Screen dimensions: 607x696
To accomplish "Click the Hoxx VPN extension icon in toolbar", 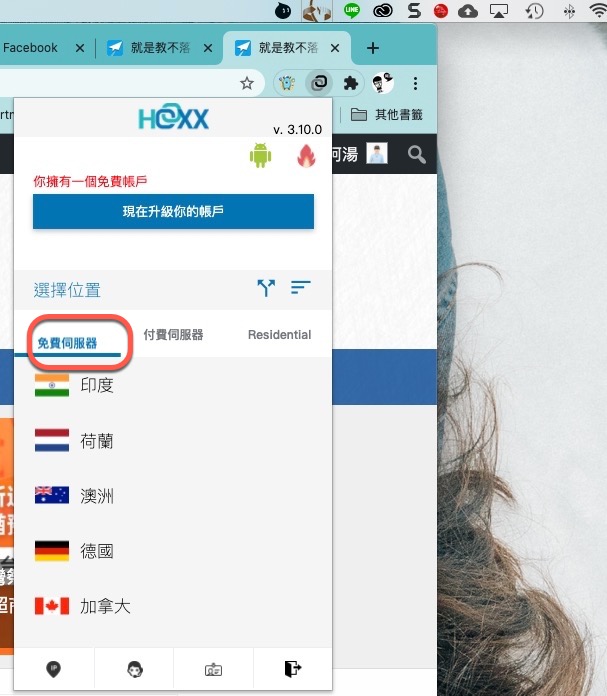I will [x=319, y=83].
